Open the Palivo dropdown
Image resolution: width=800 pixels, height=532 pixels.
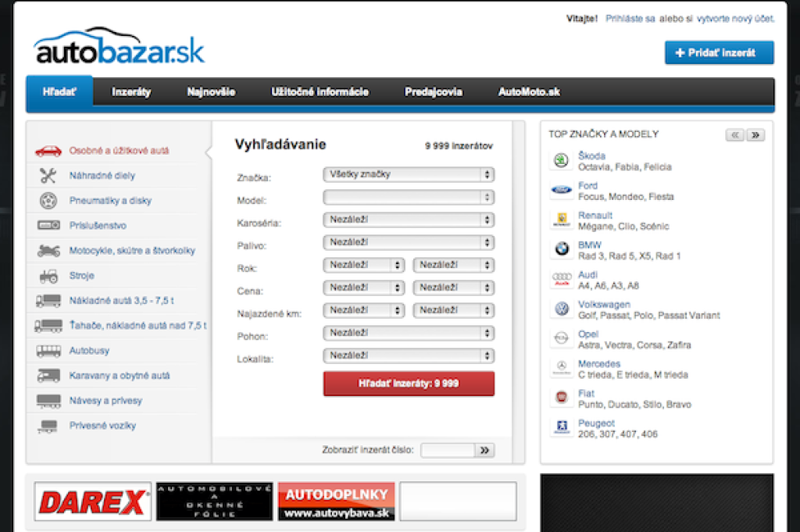[x=409, y=242]
